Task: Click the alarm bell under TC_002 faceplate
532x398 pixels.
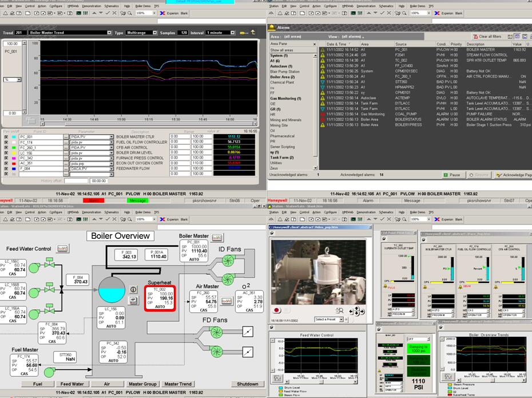Action: [x=386, y=286]
